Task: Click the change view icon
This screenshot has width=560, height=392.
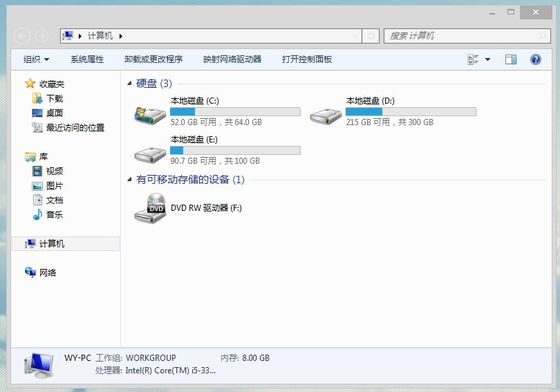Action: [473, 59]
